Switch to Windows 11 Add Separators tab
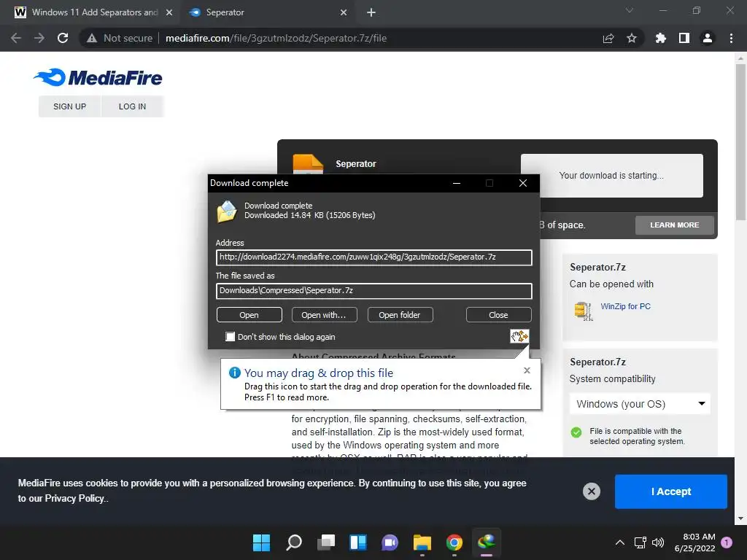The image size is (747, 560). (94, 12)
